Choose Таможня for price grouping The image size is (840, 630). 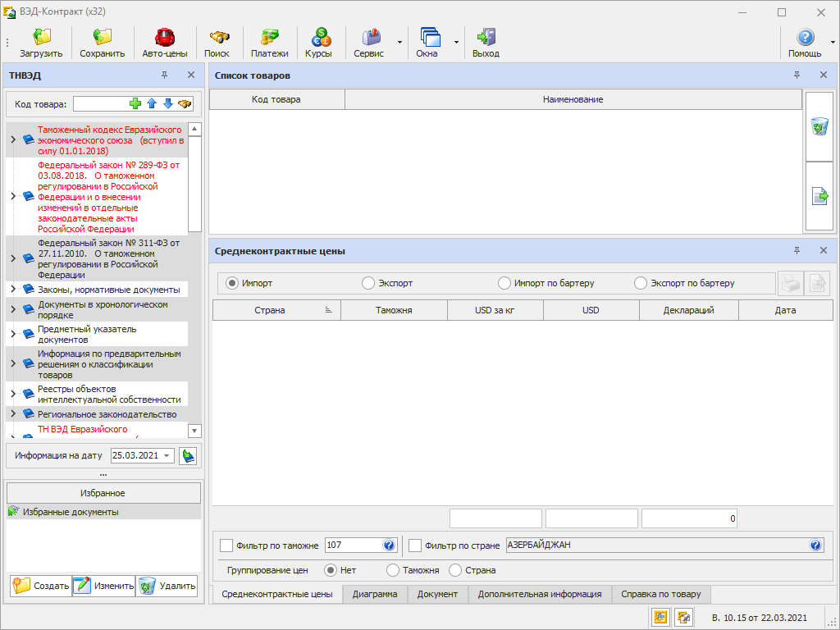pos(393,570)
